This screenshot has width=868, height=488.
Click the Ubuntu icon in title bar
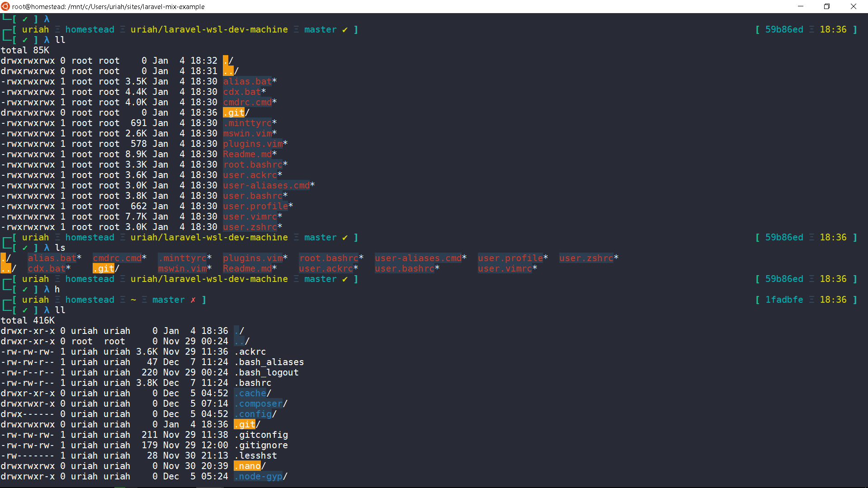click(x=5, y=6)
